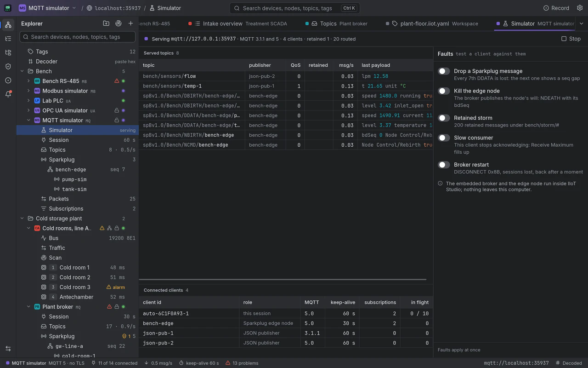Enable the Drop a Sparkplug message fault
The image size is (588, 368).
click(444, 71)
